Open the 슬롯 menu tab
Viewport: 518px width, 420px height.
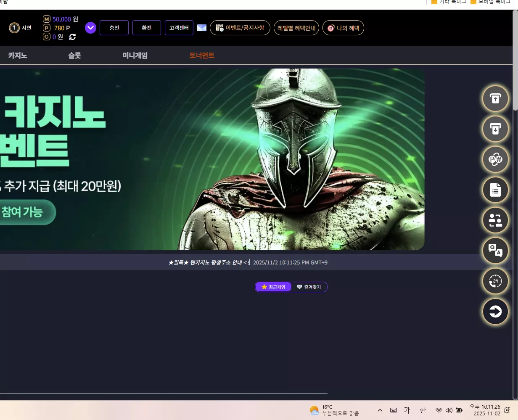(75, 55)
